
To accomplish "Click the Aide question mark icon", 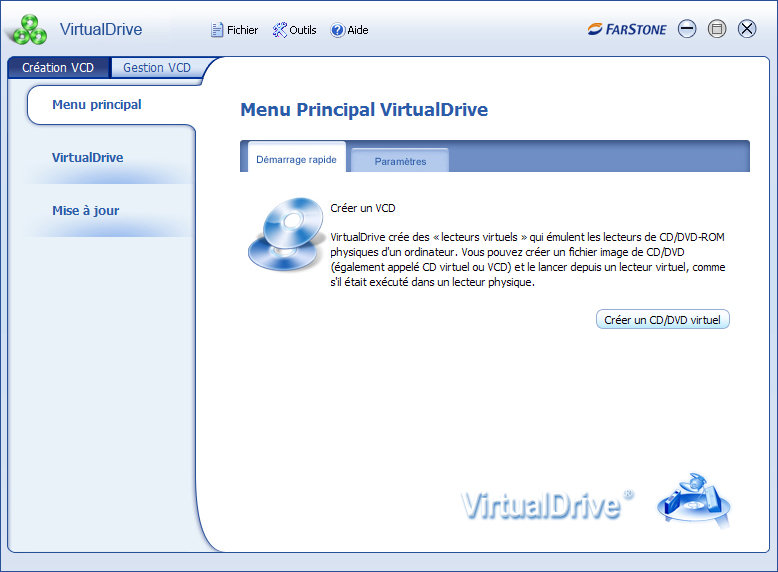I will (x=337, y=30).
